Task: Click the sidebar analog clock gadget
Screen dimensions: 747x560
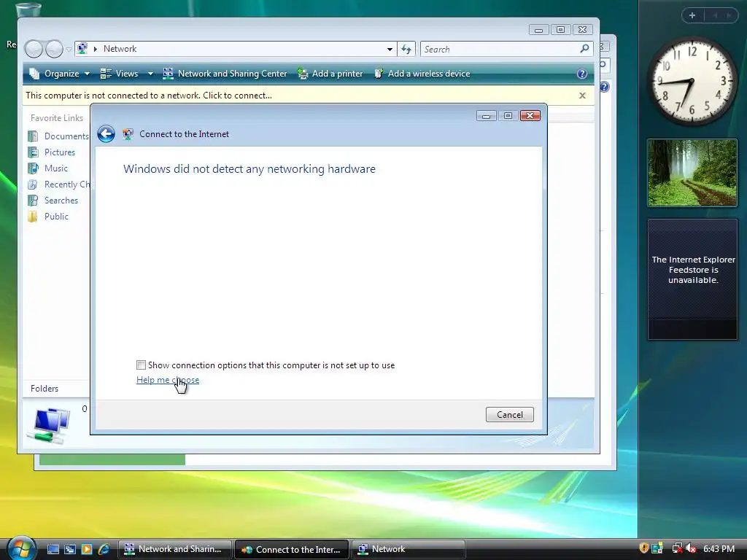Action: click(x=692, y=80)
